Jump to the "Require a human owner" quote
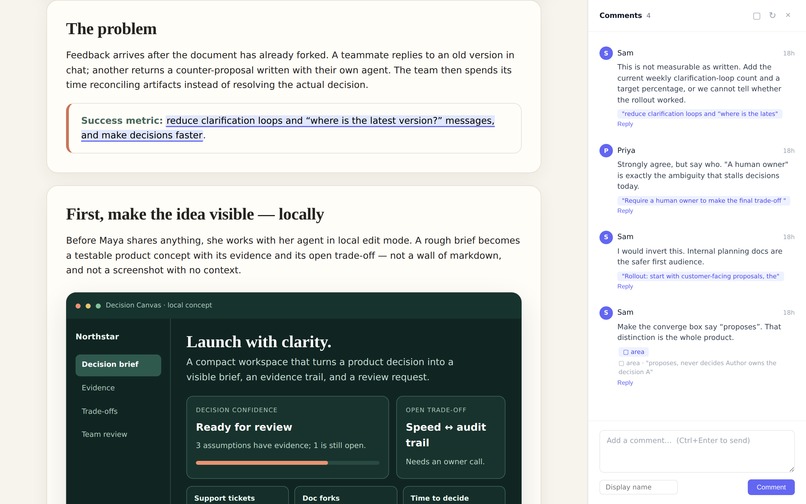 [704, 201]
